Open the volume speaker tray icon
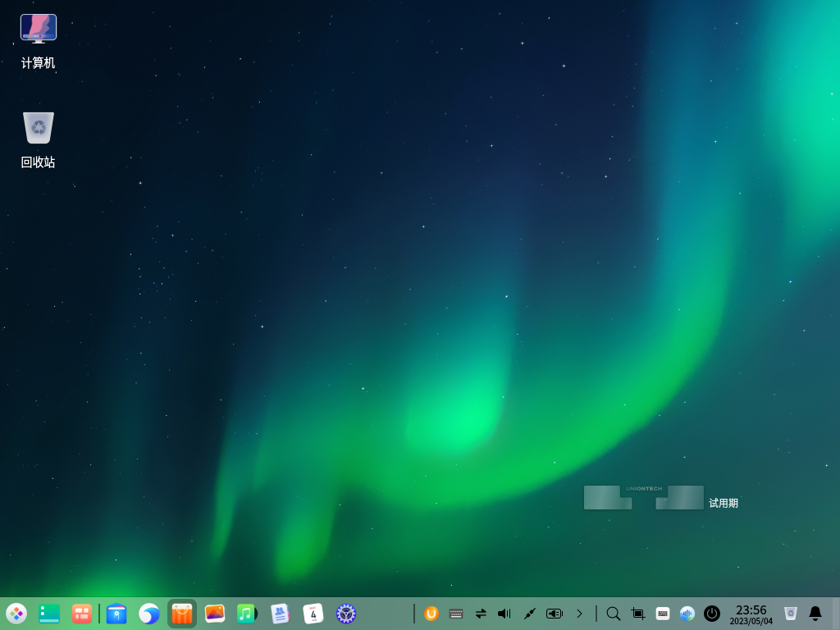Screen dimensions: 840x630 tap(504, 614)
